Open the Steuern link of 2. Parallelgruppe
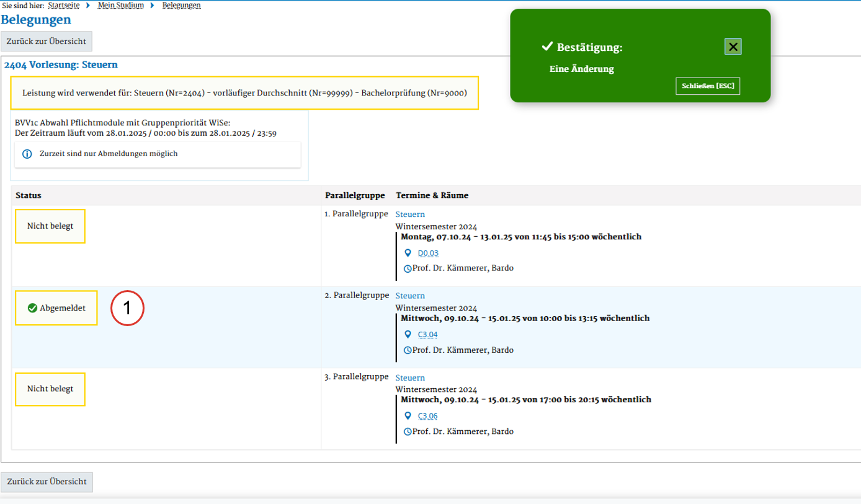 click(410, 296)
